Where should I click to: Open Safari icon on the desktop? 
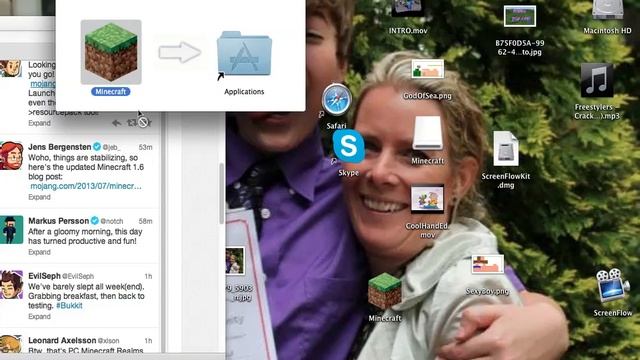coord(336,100)
